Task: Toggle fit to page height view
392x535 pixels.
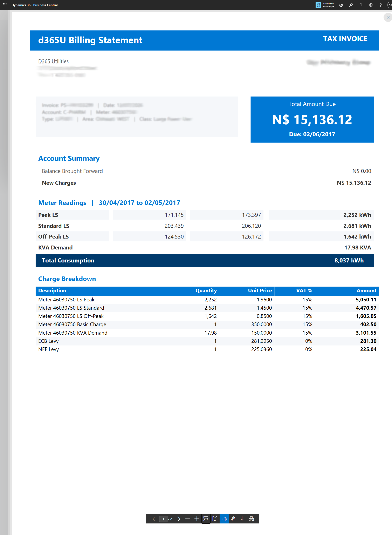Action: [215, 519]
